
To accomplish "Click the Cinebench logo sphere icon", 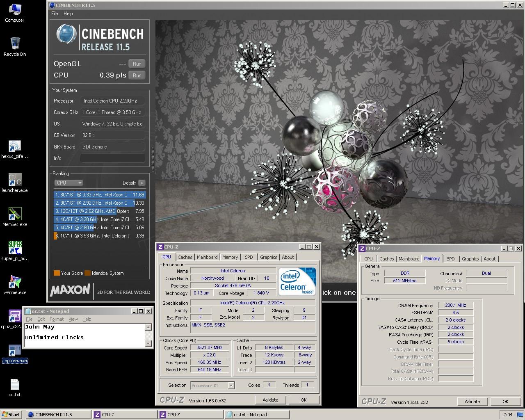I will click(x=66, y=34).
